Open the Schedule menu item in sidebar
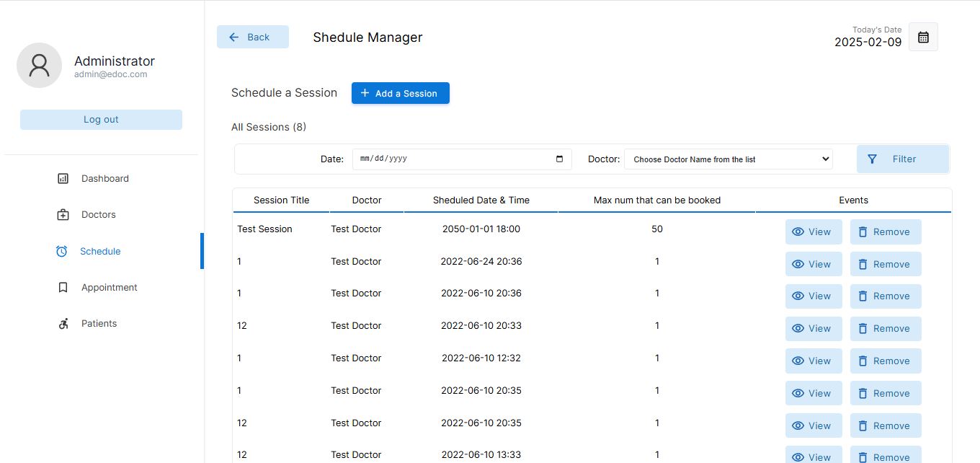Image resolution: width=980 pixels, height=463 pixels. pos(99,252)
